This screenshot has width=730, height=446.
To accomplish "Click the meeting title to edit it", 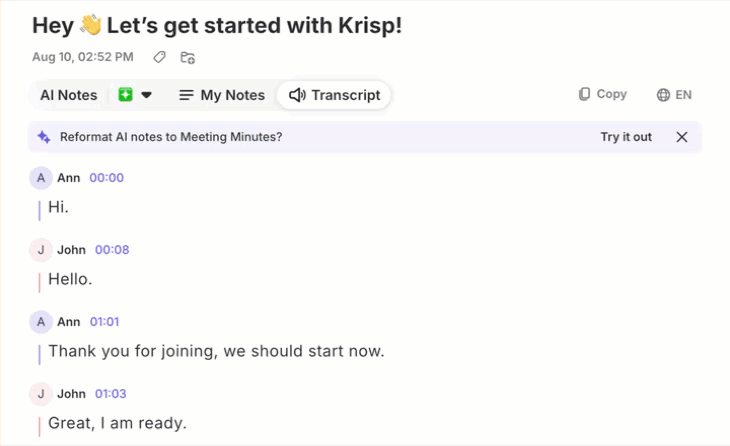I will [217, 25].
